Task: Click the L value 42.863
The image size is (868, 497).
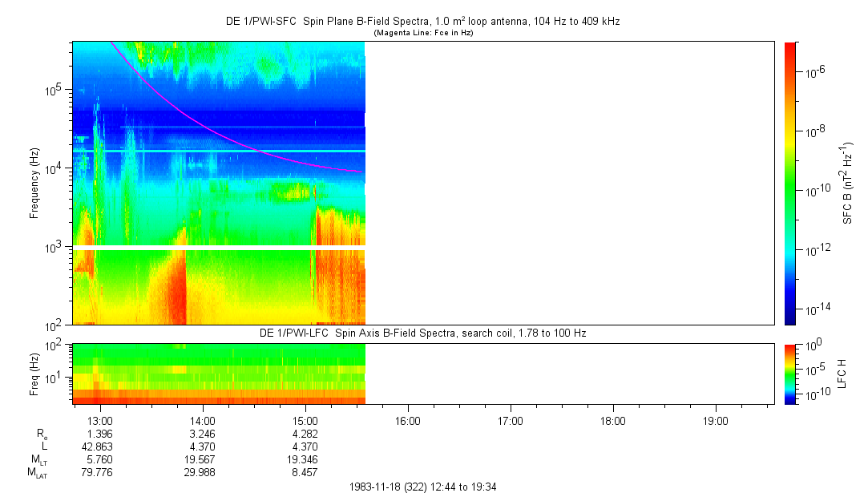Action: tap(99, 445)
